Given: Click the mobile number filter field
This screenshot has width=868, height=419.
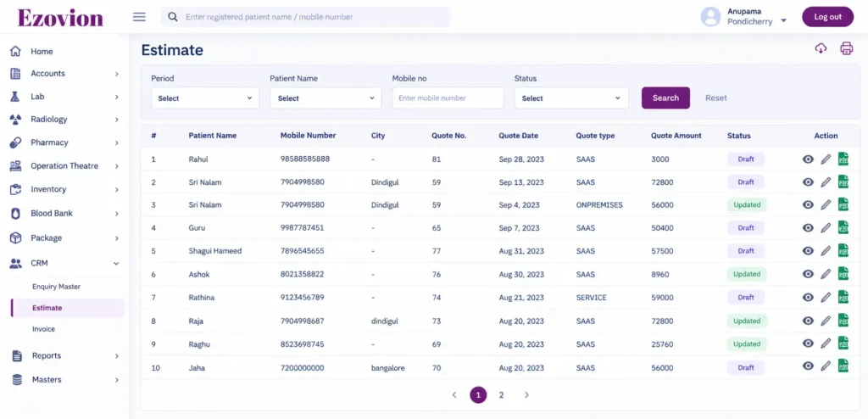Looking at the screenshot, I should [x=448, y=98].
